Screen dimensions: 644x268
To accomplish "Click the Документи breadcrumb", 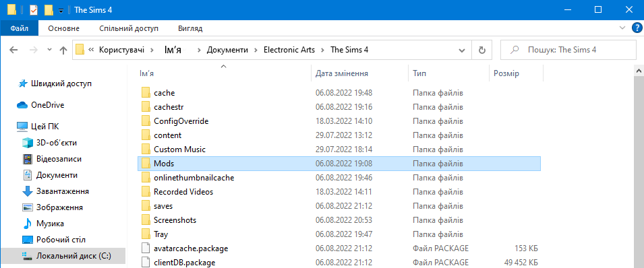I will [x=227, y=50].
